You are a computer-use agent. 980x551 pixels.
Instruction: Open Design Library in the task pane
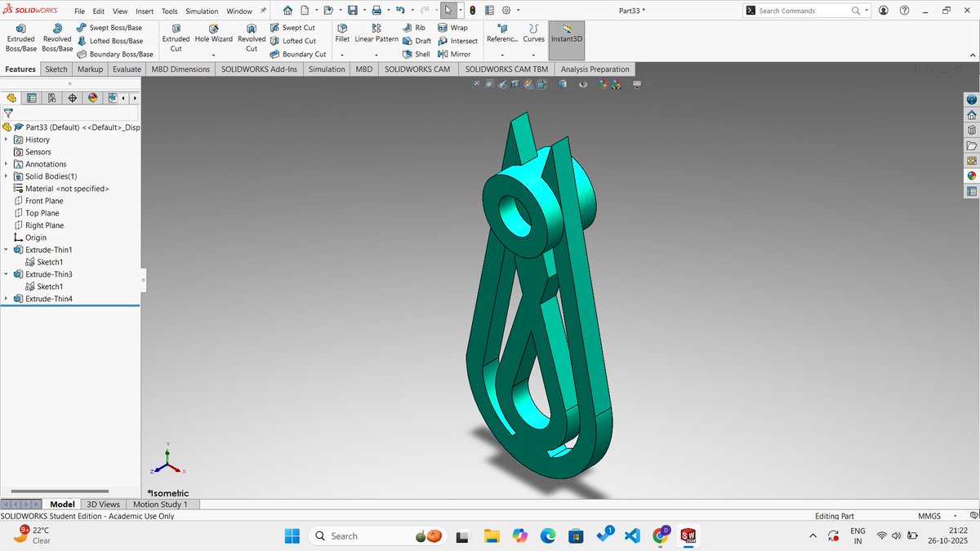click(971, 130)
